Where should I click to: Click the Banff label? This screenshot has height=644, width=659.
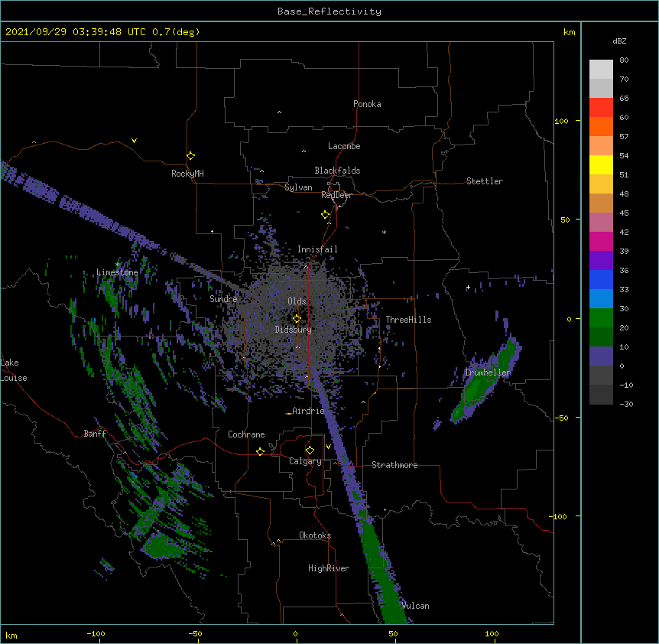95,434
